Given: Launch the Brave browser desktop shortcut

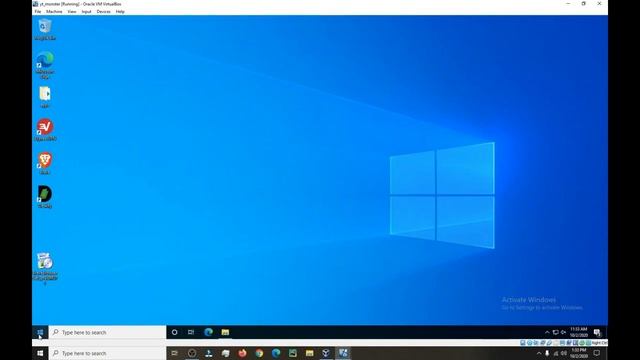Looking at the screenshot, I should 45,163.
